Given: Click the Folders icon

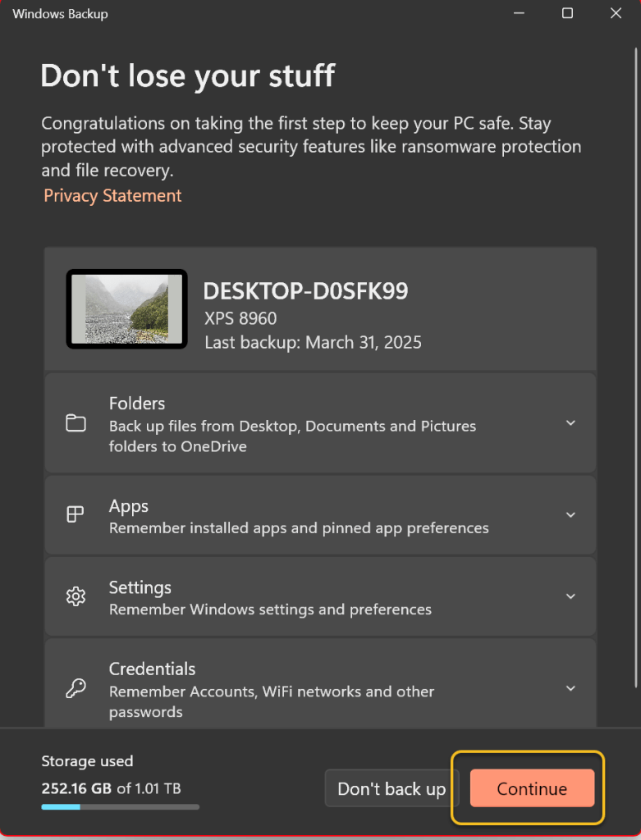Looking at the screenshot, I should coord(76,423).
